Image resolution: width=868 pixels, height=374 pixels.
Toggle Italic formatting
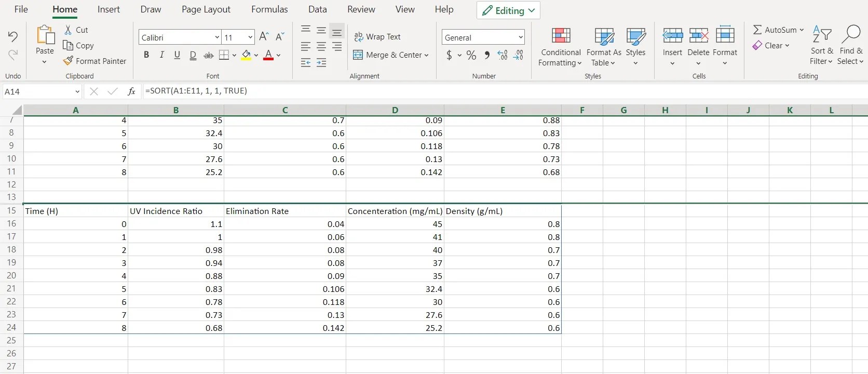click(162, 55)
